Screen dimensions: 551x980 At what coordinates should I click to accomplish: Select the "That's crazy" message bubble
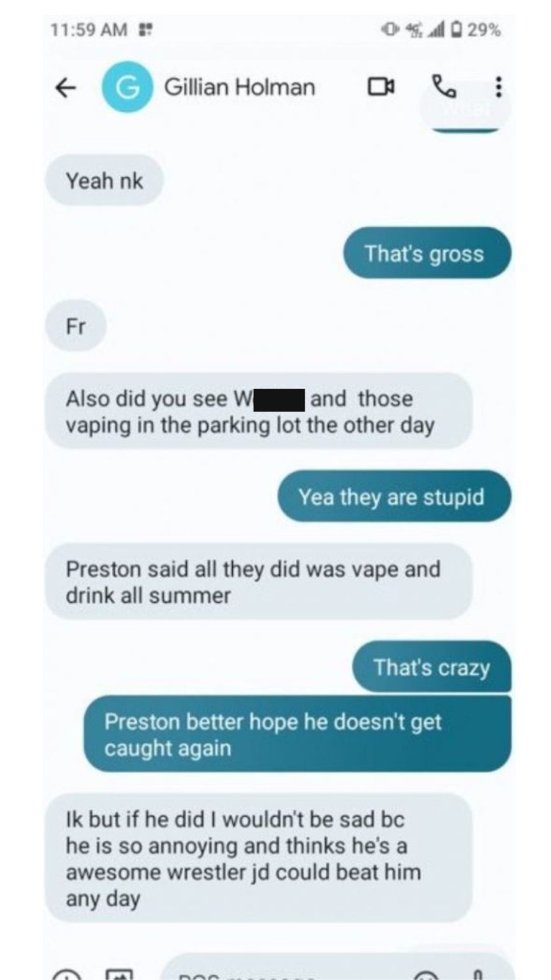(432, 667)
